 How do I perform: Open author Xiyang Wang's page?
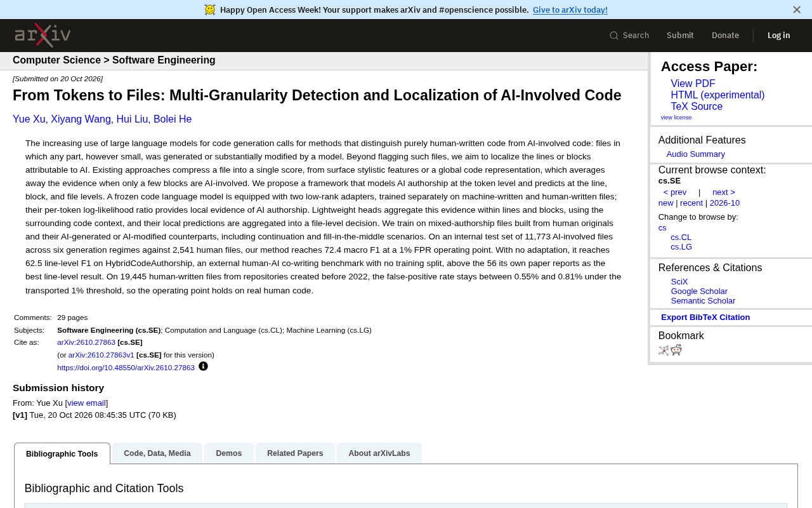[81, 119]
